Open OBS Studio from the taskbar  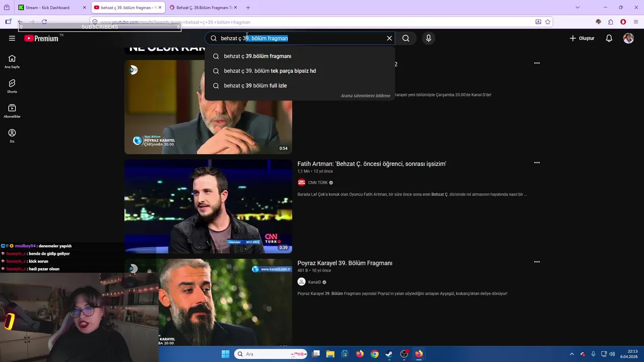404,354
